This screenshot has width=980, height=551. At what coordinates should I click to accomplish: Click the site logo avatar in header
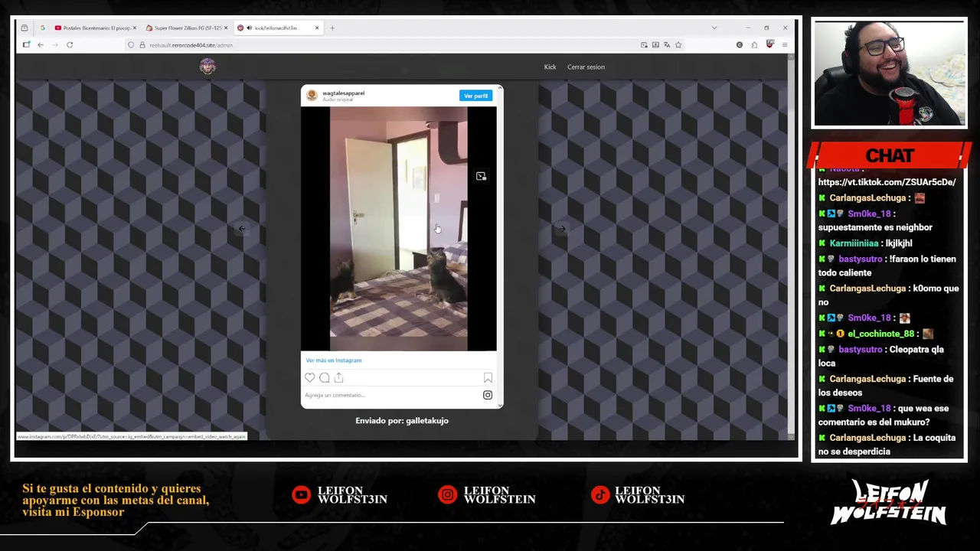pos(207,67)
